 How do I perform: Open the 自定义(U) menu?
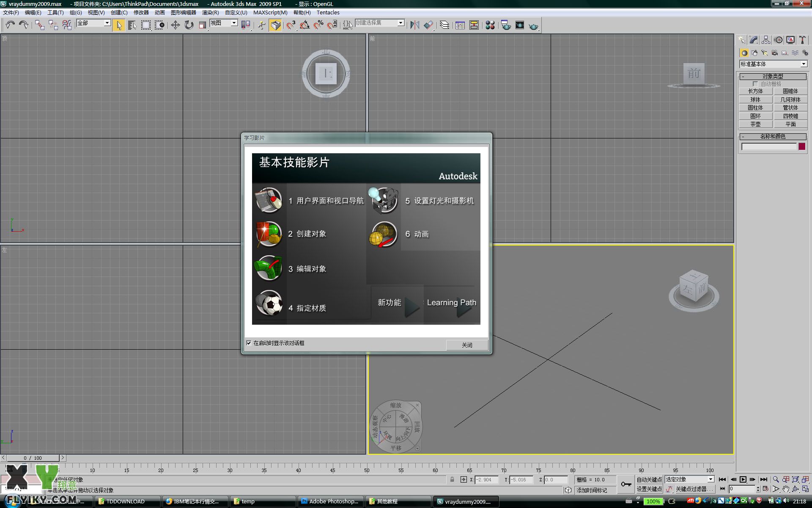[x=236, y=13]
